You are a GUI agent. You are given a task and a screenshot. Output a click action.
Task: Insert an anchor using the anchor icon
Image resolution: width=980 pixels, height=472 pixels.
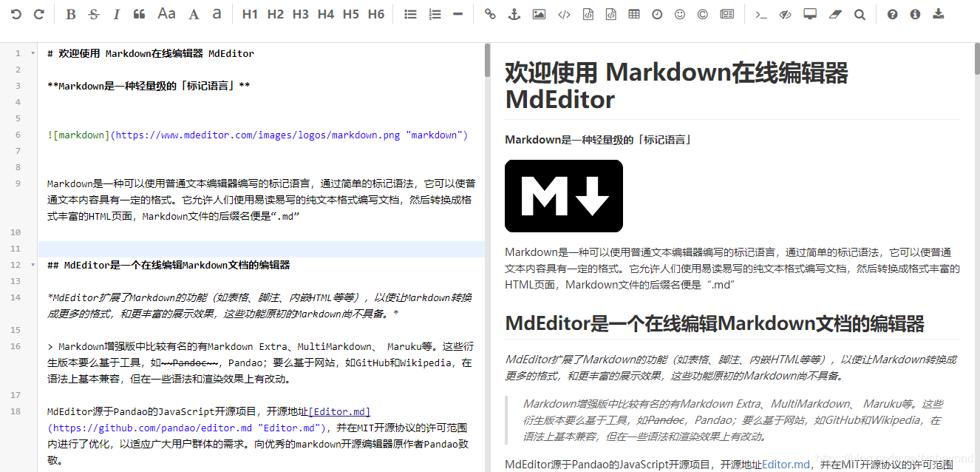click(x=514, y=14)
